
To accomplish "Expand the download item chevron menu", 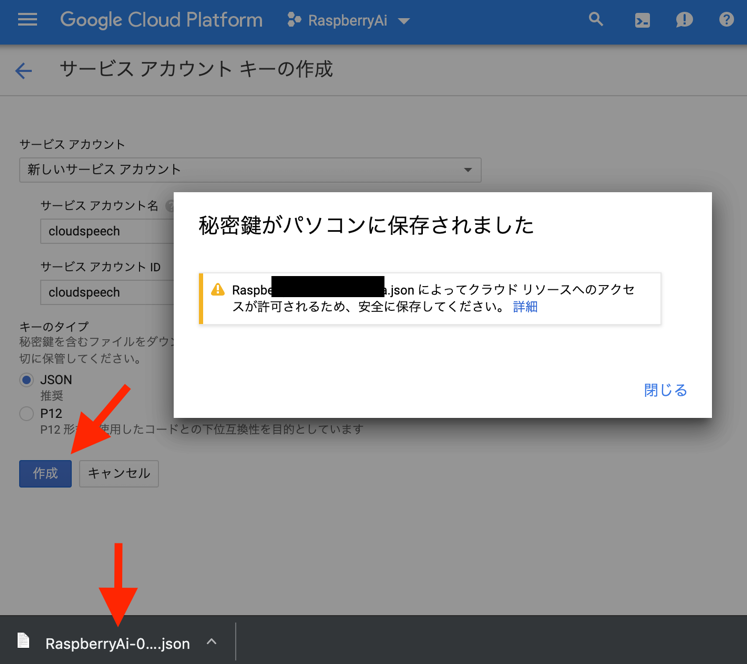I will tap(212, 642).
